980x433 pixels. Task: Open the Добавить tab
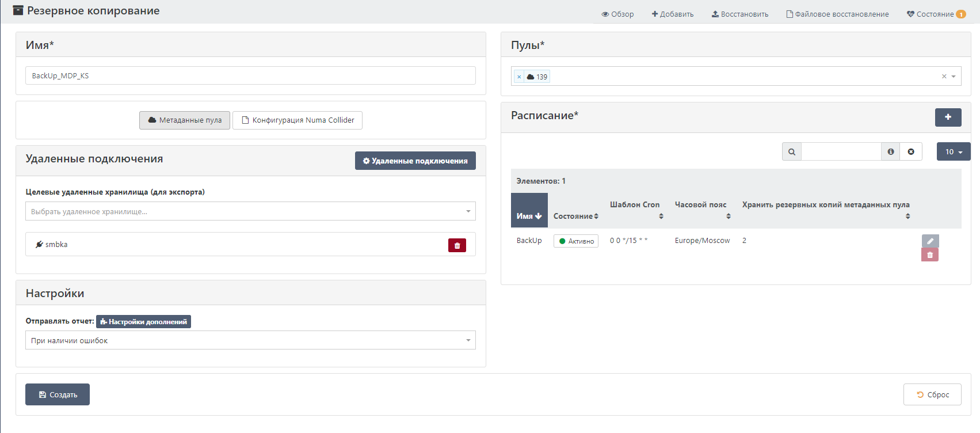click(x=672, y=14)
